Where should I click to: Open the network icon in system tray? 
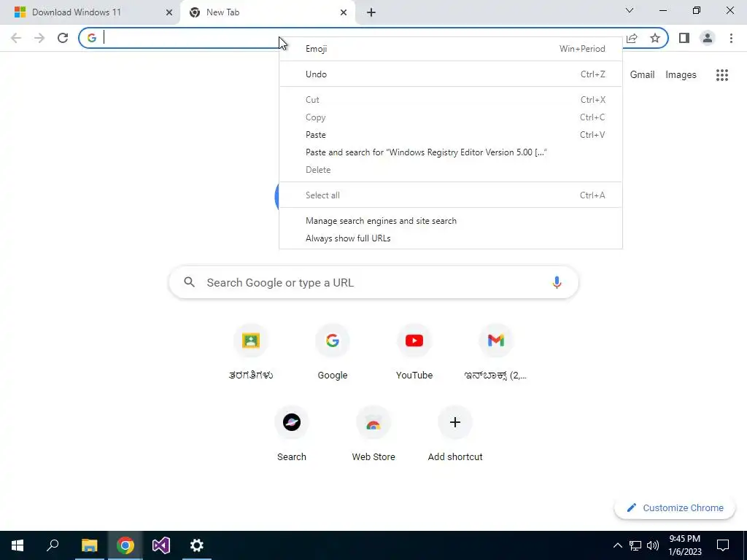[x=635, y=545]
